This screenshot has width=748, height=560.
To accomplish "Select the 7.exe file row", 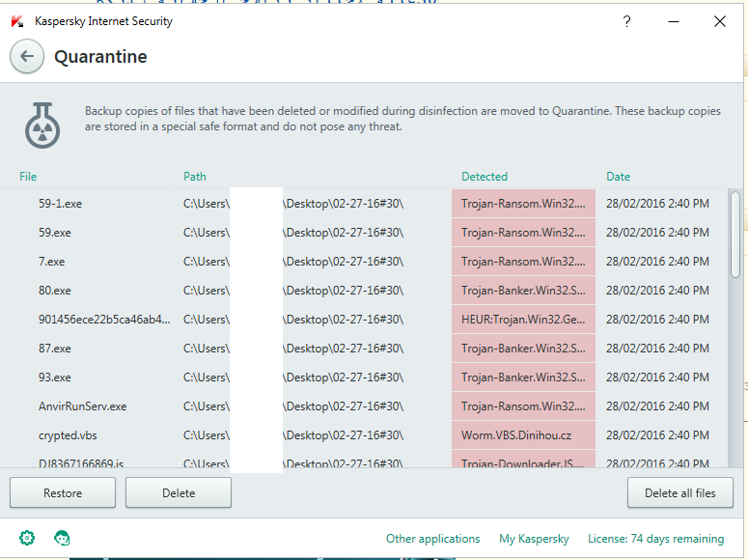I will [x=364, y=262].
